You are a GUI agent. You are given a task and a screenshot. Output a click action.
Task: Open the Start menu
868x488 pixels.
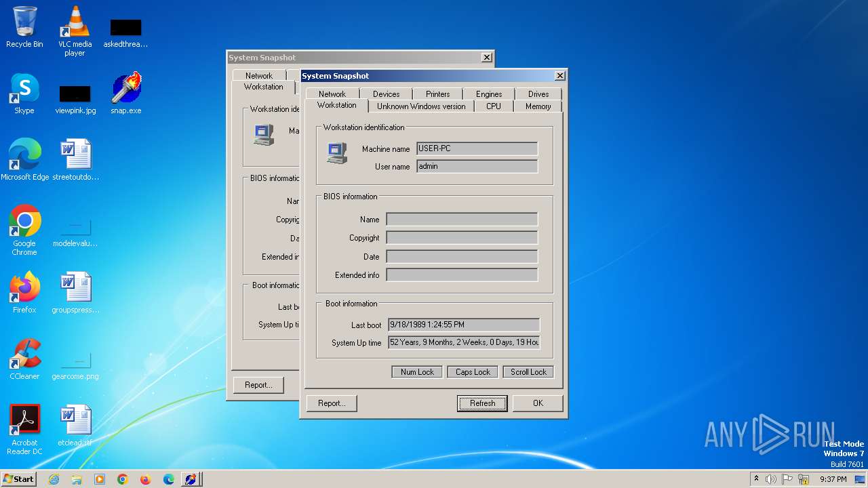pos(19,479)
